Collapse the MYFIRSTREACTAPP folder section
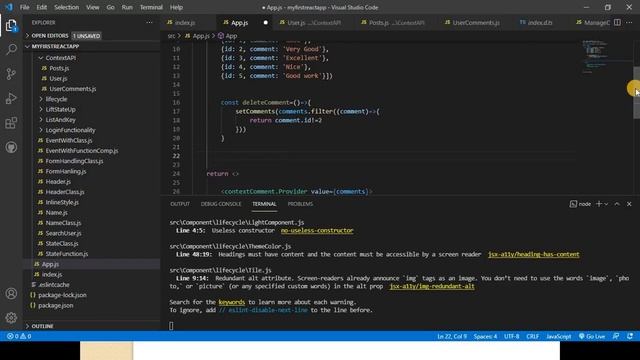The height and width of the screenshot is (360, 640). 55,47
